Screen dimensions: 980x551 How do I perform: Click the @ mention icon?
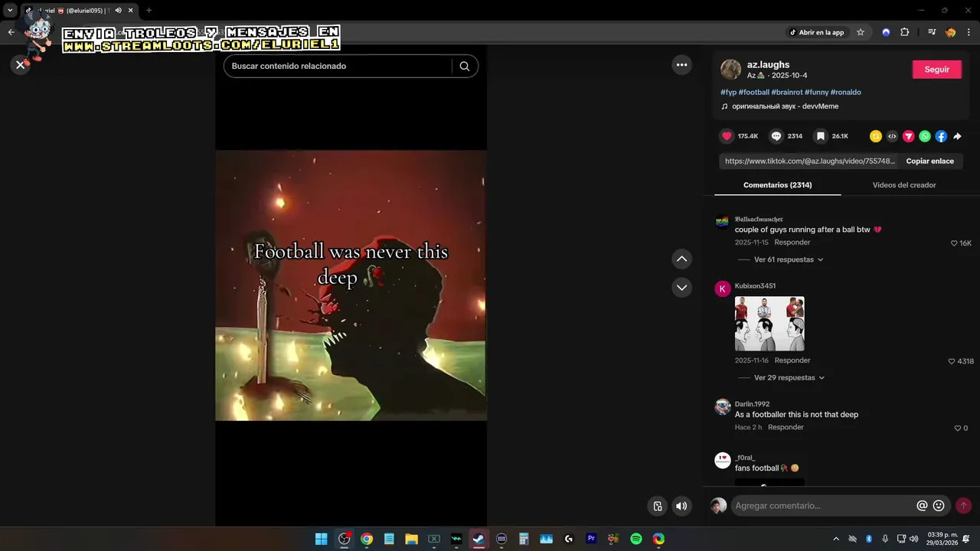[922, 506]
